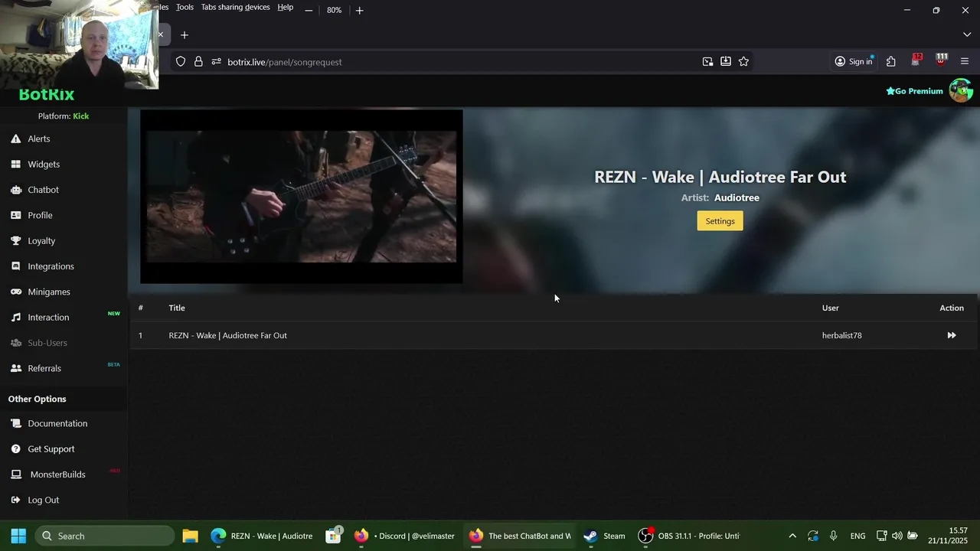Reset the 80% zoom level
980x551 pixels.
[x=334, y=10]
